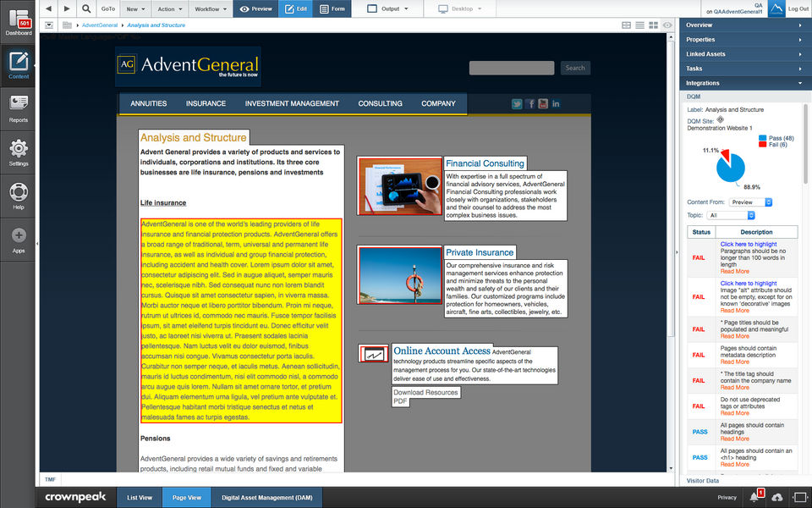Click the AdventGeneral breadcrumb link
Viewport: 812px width, 508px height.
(100, 25)
